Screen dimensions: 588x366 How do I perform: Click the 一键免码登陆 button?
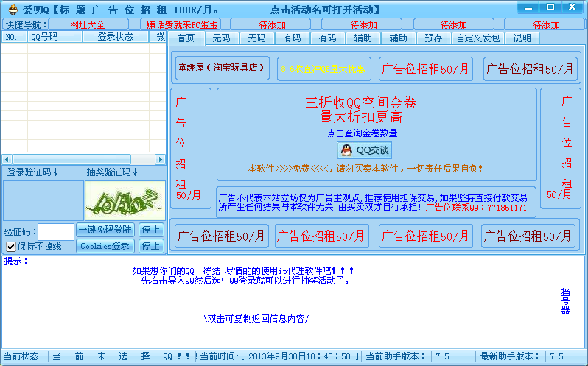tap(105, 230)
